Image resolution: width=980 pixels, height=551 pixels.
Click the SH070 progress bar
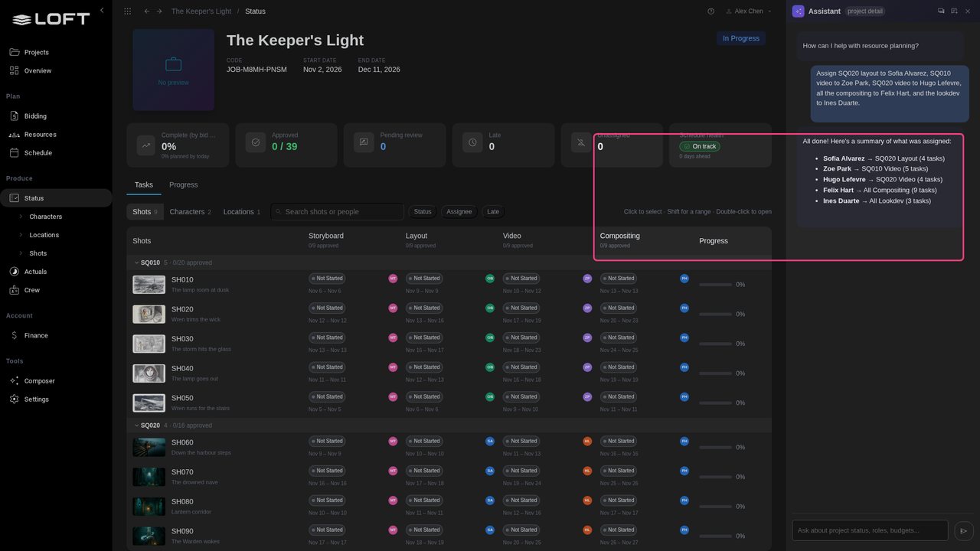click(716, 477)
